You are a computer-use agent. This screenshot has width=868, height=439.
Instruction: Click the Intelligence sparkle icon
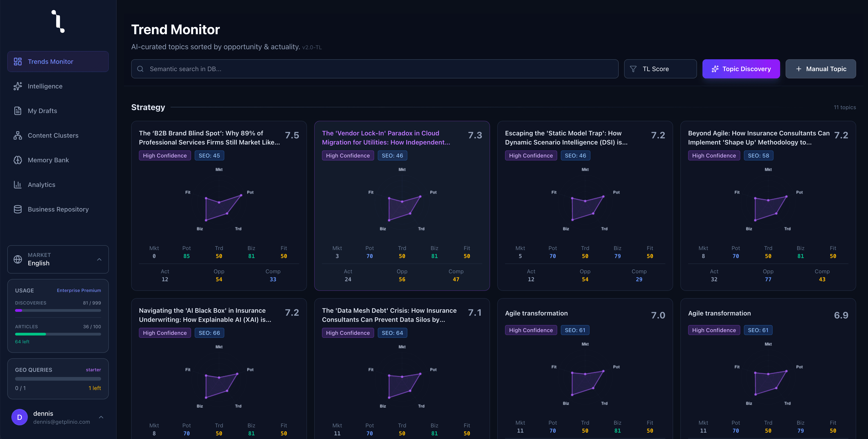click(x=18, y=86)
